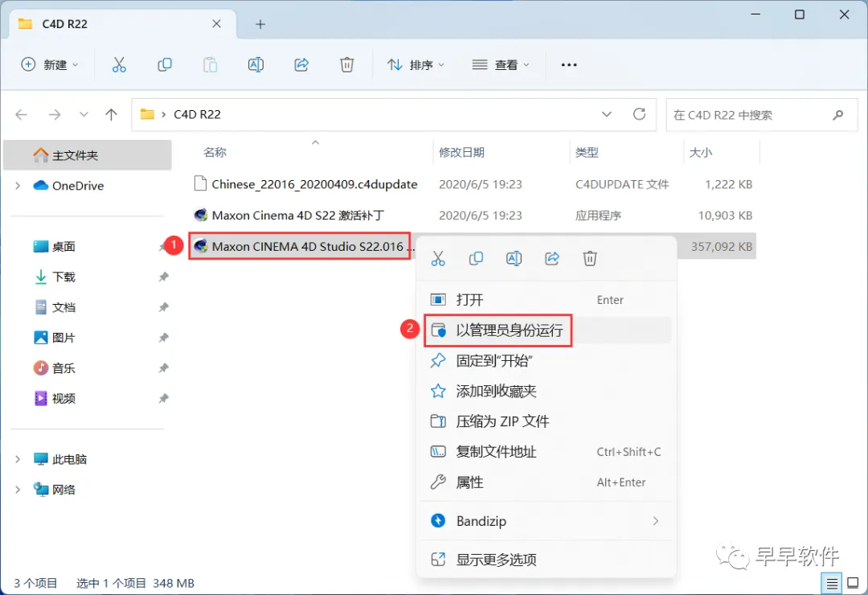Viewport: 868px width, 595px height.
Task: Open the 查看 view dropdown
Action: [501, 65]
